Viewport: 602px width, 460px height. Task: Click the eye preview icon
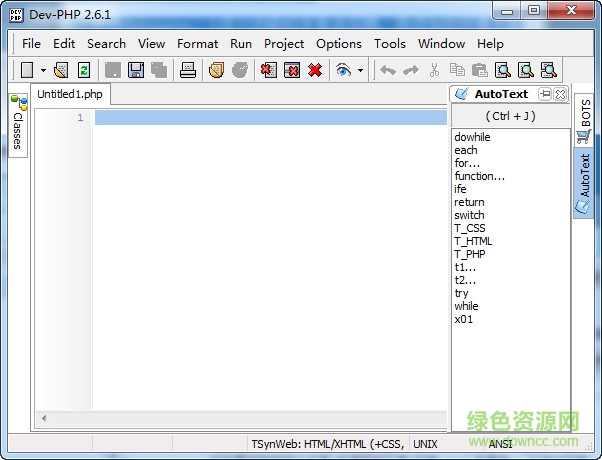click(343, 70)
